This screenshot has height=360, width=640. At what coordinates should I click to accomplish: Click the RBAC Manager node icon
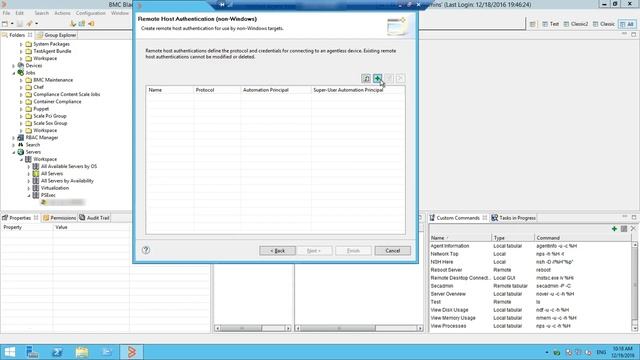[21, 138]
